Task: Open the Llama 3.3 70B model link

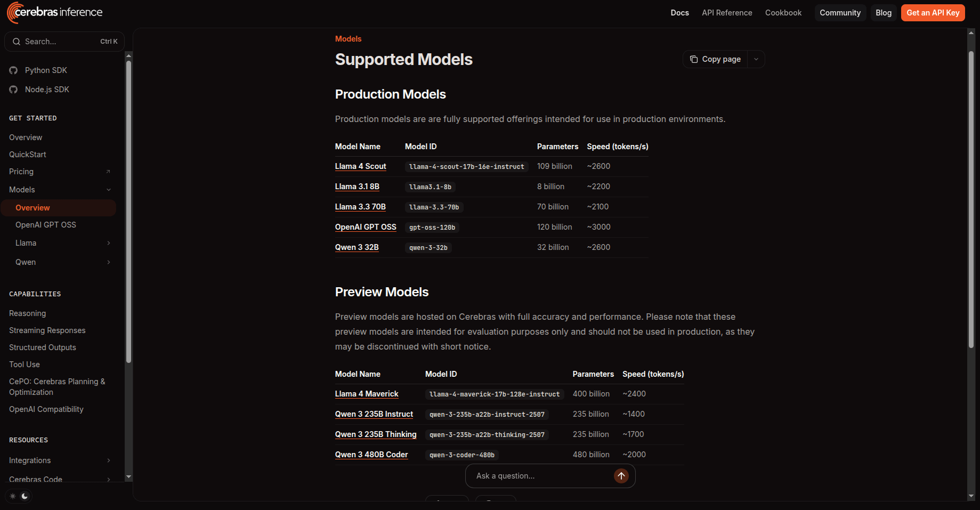Action: point(360,207)
